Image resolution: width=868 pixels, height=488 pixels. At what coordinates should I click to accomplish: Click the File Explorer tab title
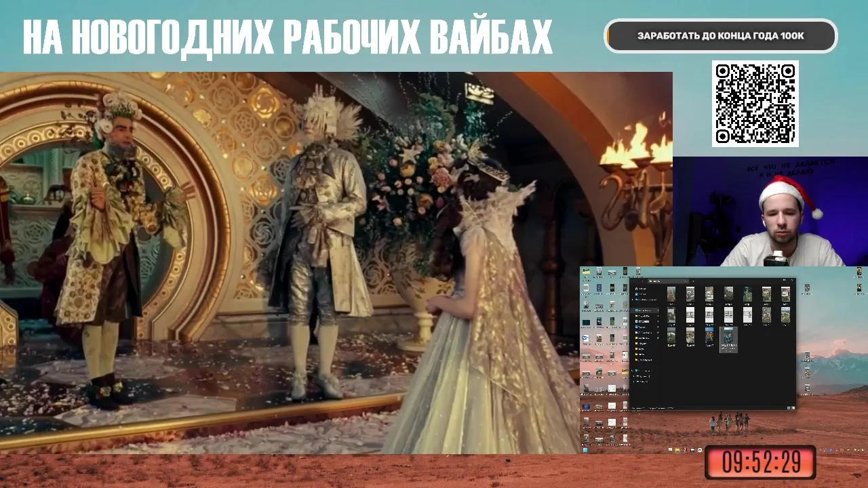pyautogui.click(x=656, y=281)
